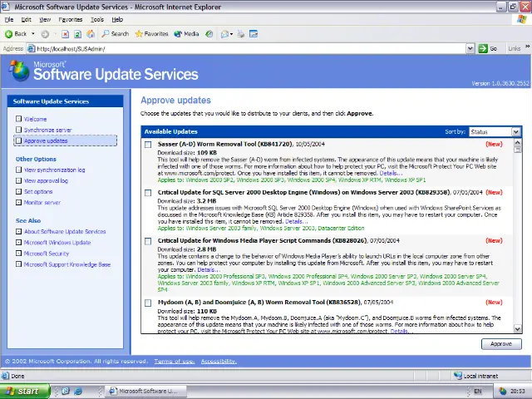The width and height of the screenshot is (532, 399).
Task: Open the Mail icon dropdown arrow
Action: click(231, 34)
